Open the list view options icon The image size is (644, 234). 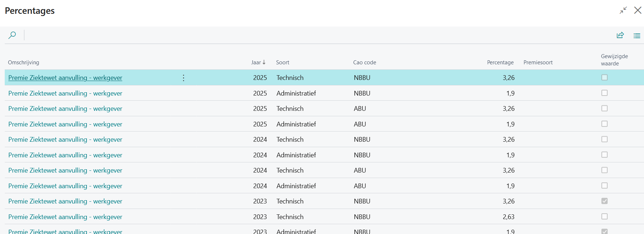tap(637, 36)
